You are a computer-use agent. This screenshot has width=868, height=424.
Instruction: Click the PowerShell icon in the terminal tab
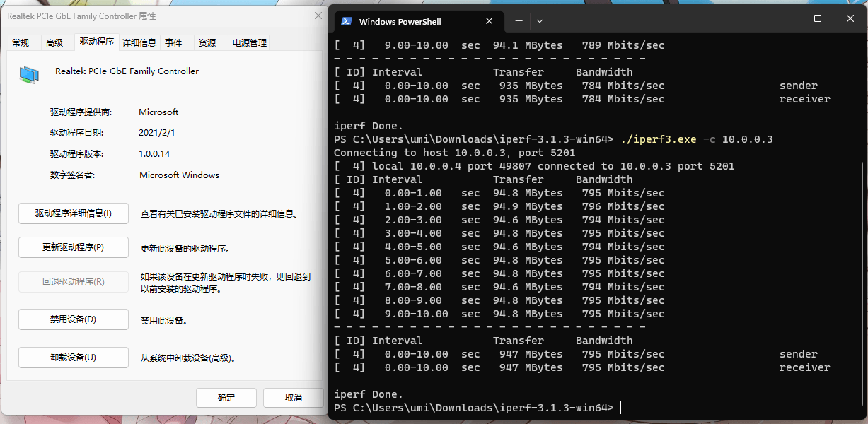tap(347, 21)
